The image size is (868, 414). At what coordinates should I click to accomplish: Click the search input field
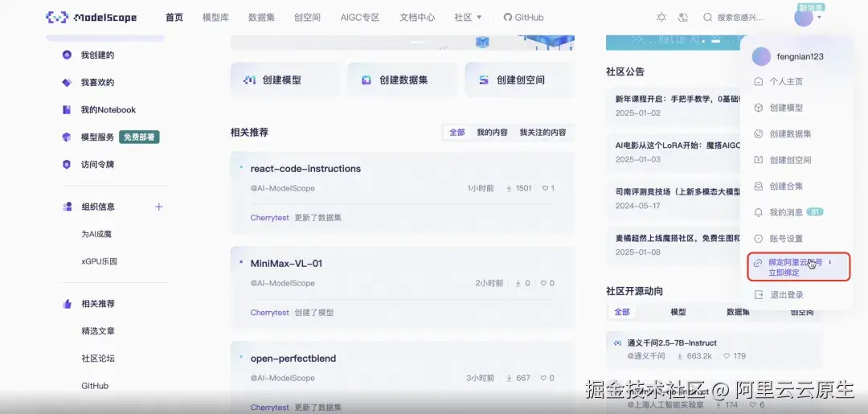tap(741, 17)
